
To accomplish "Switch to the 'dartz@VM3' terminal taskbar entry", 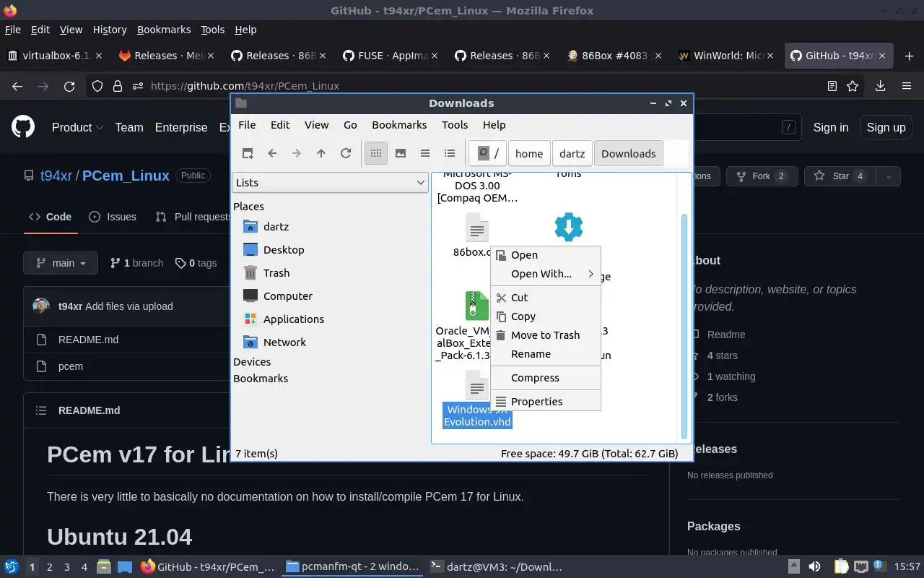I will 497,567.
